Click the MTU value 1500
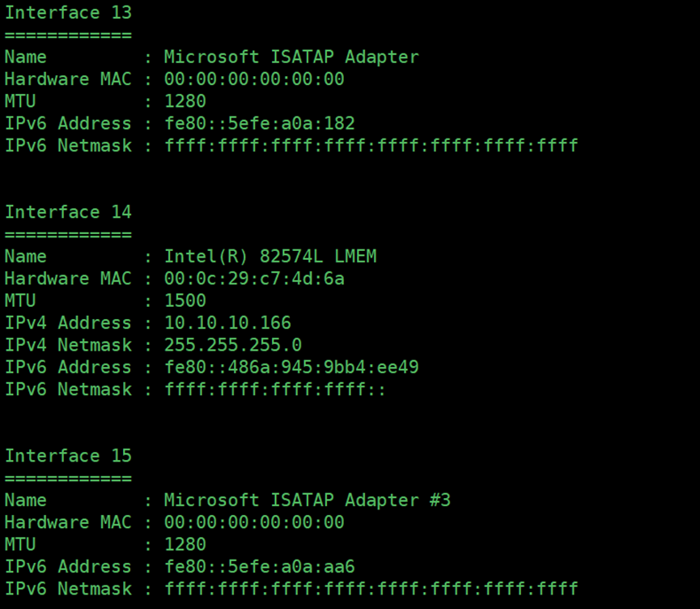Image resolution: width=700 pixels, height=609 pixels. [185, 300]
